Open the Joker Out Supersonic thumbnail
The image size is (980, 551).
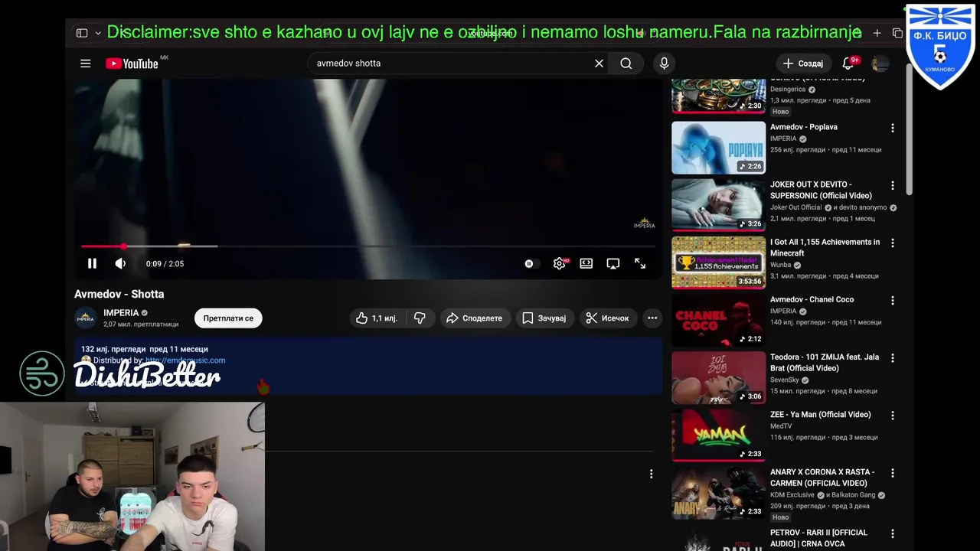point(719,205)
